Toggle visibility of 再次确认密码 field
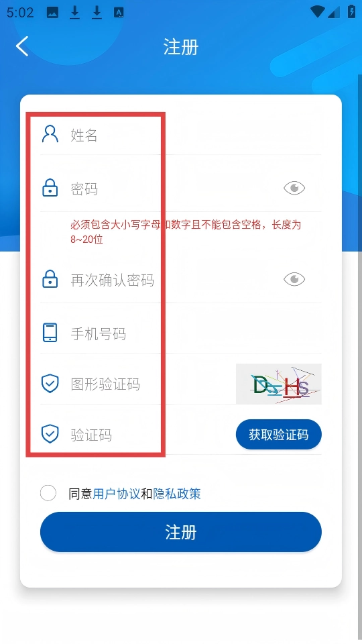The height and width of the screenshot is (644, 362). tap(294, 279)
